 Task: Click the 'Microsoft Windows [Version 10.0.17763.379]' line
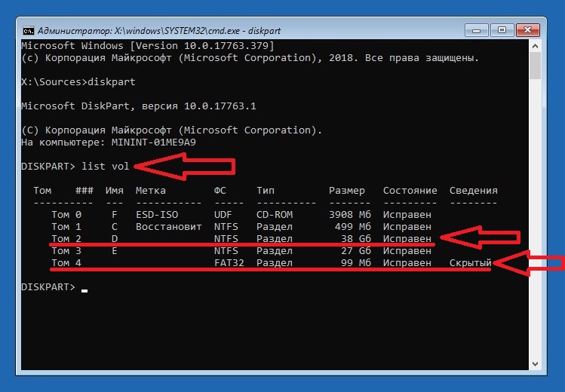[x=148, y=46]
